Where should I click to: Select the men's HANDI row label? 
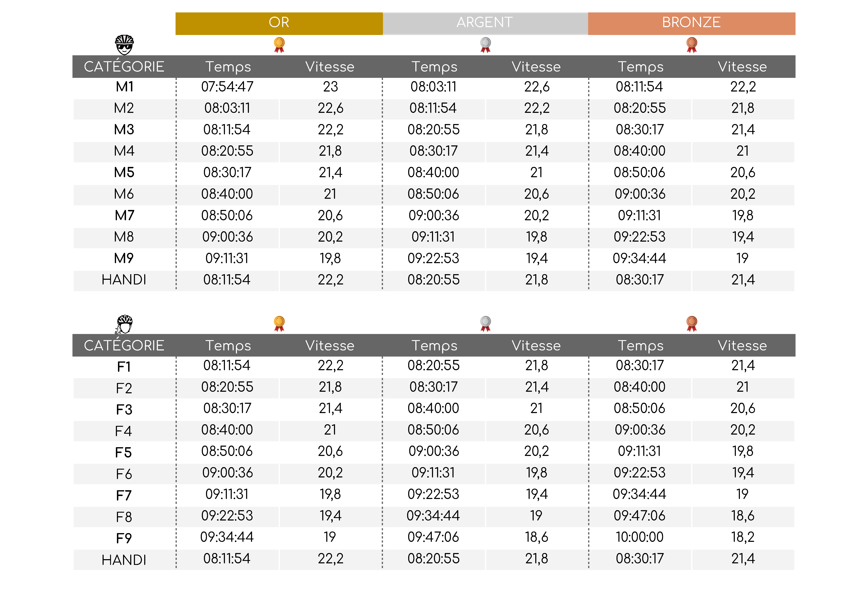pyautogui.click(x=124, y=280)
